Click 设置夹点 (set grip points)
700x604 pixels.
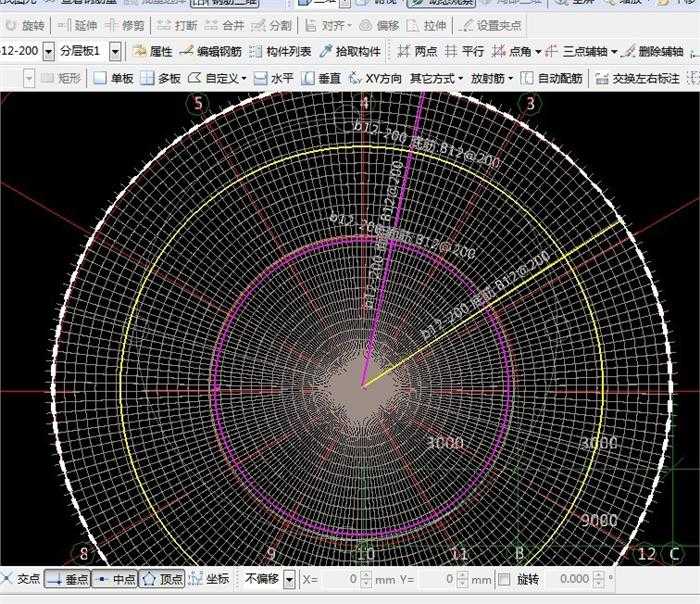click(490, 26)
